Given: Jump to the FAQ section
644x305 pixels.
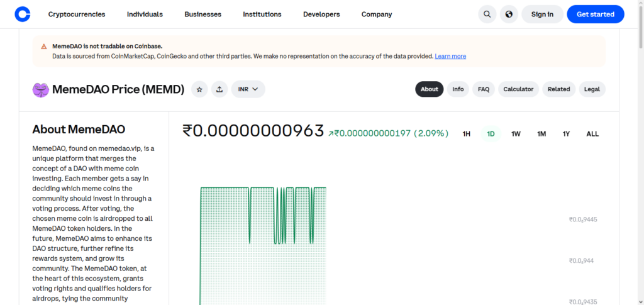Looking at the screenshot, I should tap(484, 89).
